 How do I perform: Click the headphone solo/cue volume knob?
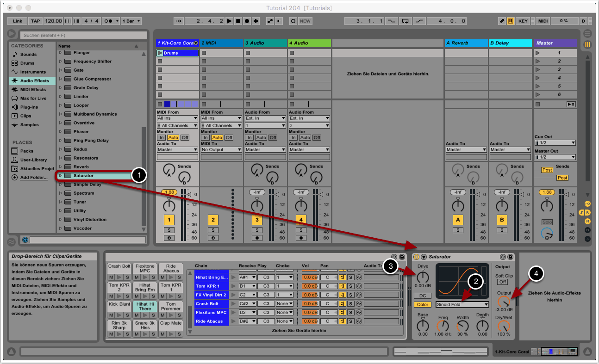[547, 234]
